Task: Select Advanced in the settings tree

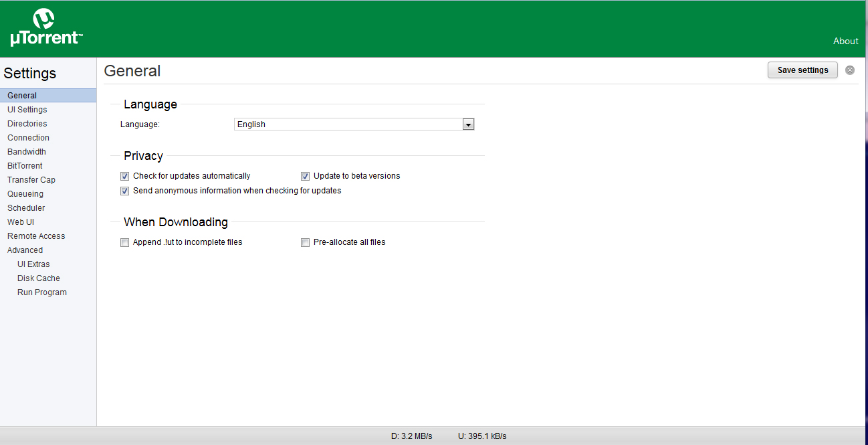Action: [x=25, y=250]
